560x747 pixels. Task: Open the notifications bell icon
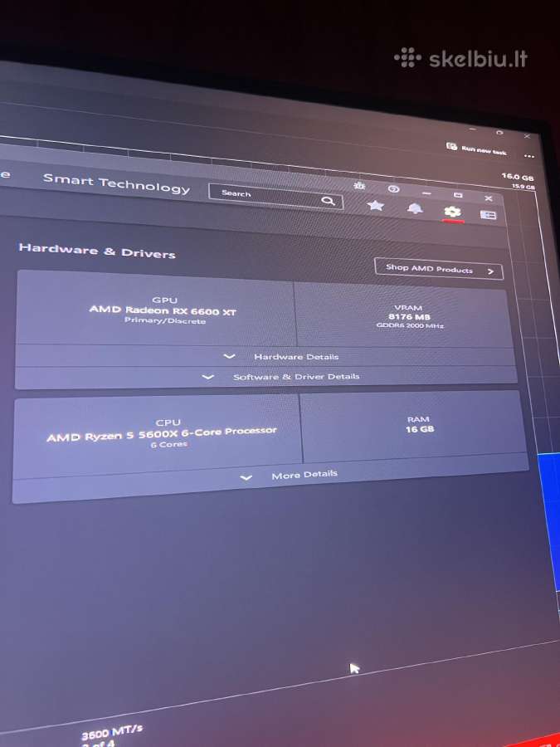pos(415,208)
